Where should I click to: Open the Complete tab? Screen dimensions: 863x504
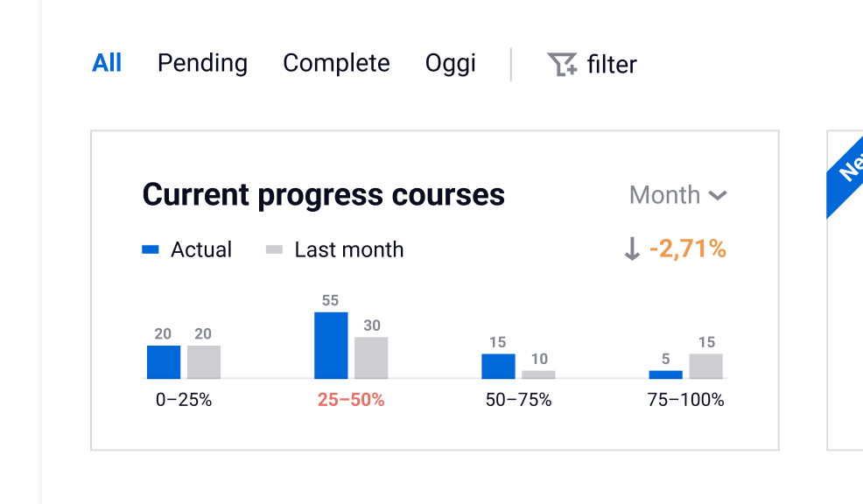click(x=336, y=63)
